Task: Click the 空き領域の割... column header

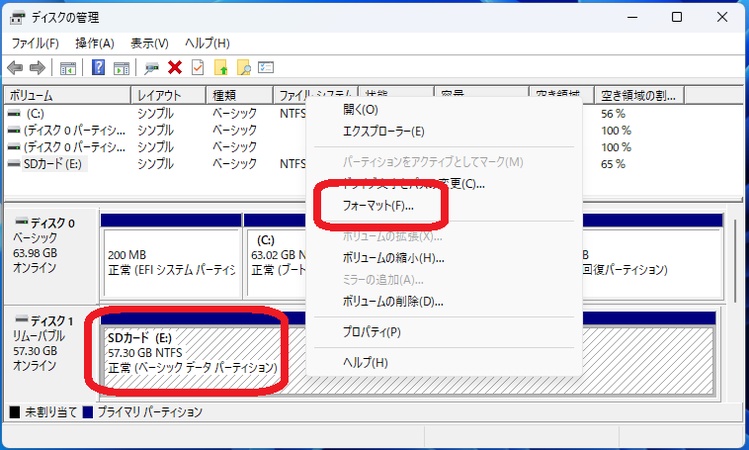Action: (x=639, y=96)
